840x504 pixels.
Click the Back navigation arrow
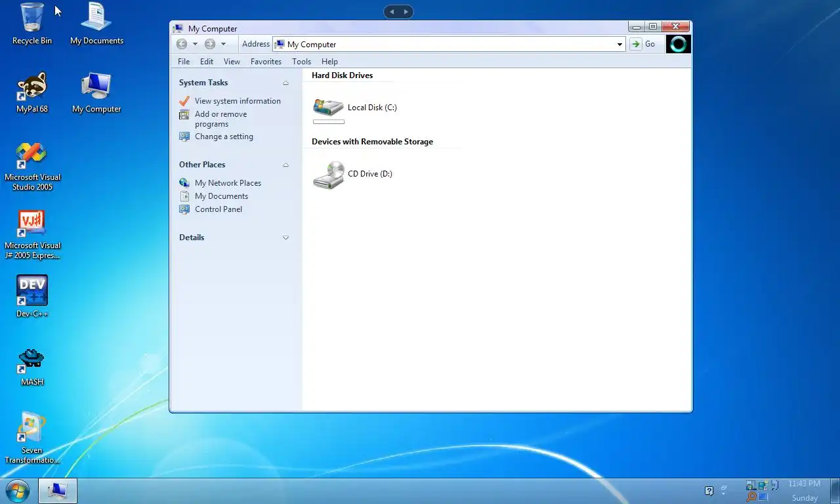coord(182,44)
